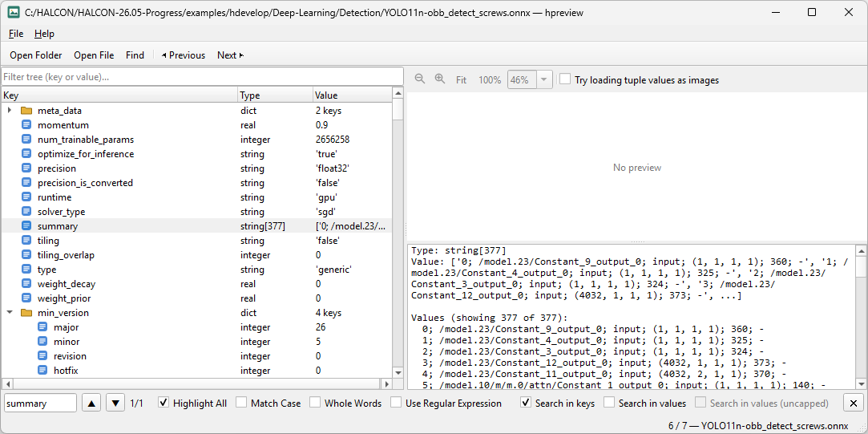
Task: Click the tree vertical scrollbar down arrow
Action: (398, 372)
